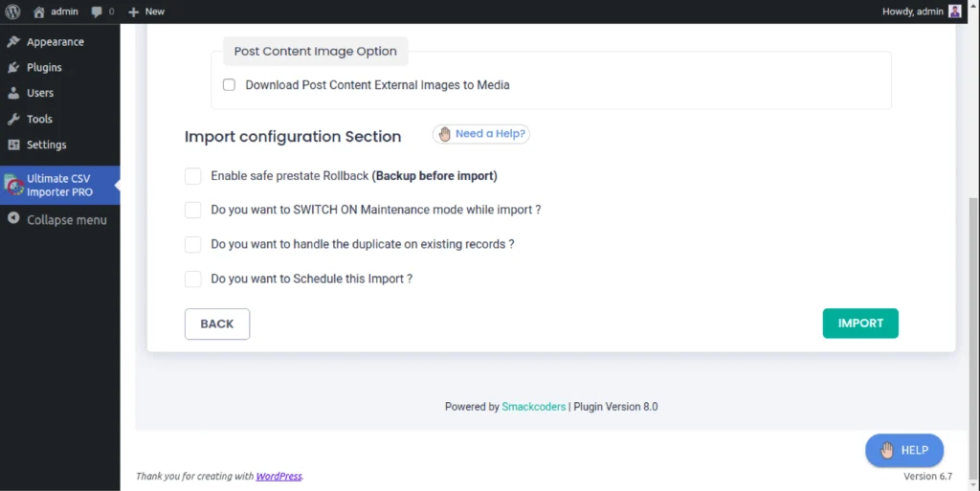Click the Plugins plug icon
This screenshot has height=491, width=980.
pyautogui.click(x=13, y=68)
